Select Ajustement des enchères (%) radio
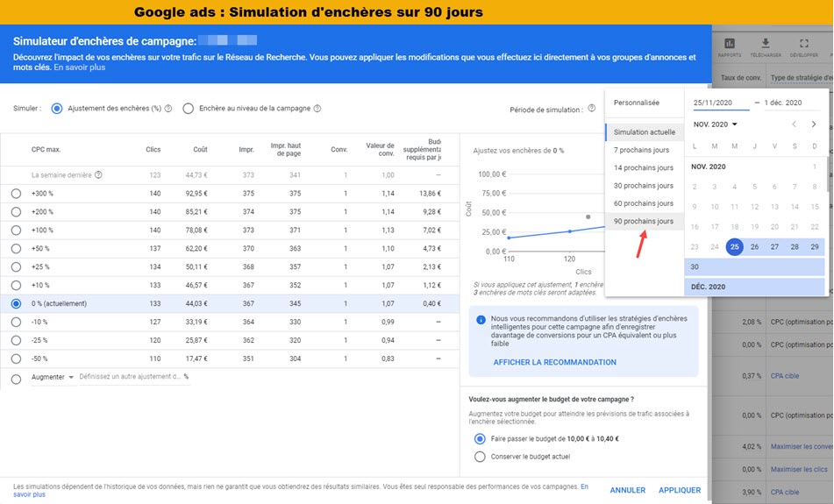Viewport: 834px width, 504px height. tap(56, 109)
